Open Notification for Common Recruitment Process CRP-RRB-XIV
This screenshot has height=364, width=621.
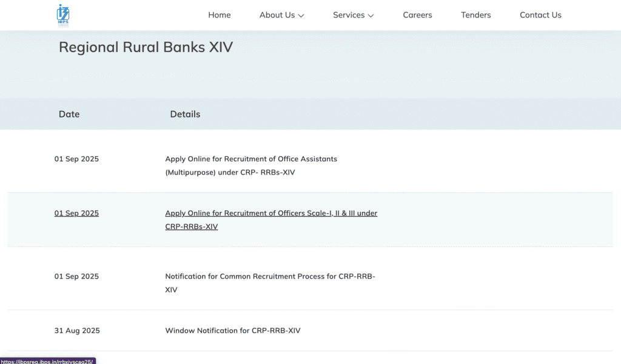[270, 283]
